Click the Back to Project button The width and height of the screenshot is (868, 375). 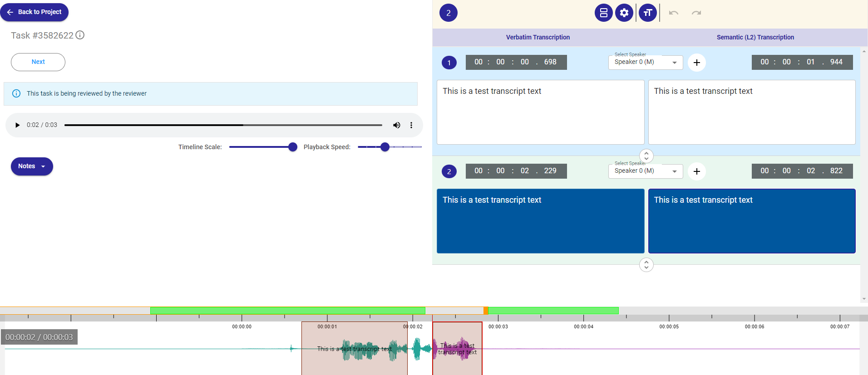34,12
